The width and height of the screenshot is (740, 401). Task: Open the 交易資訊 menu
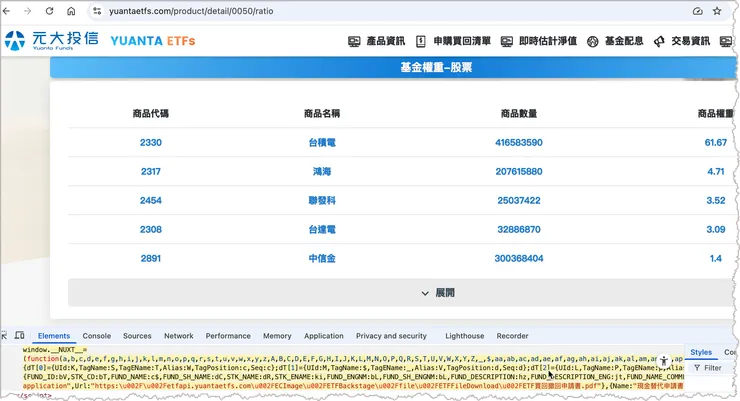click(690, 41)
